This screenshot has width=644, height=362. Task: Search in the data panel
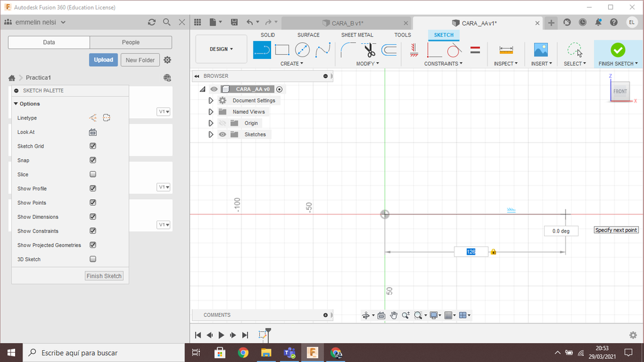point(166,22)
